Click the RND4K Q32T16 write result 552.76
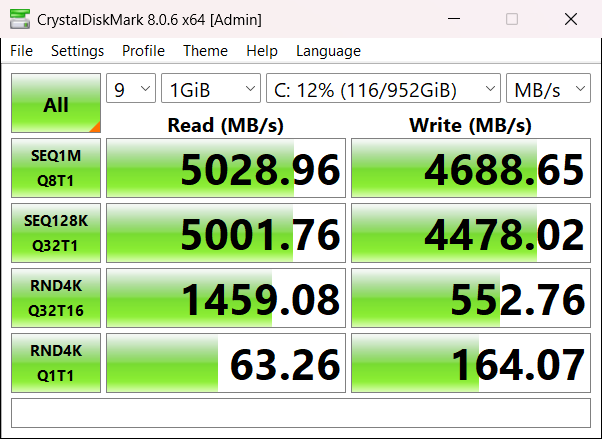Image resolution: width=602 pixels, height=439 pixels. [x=471, y=298]
